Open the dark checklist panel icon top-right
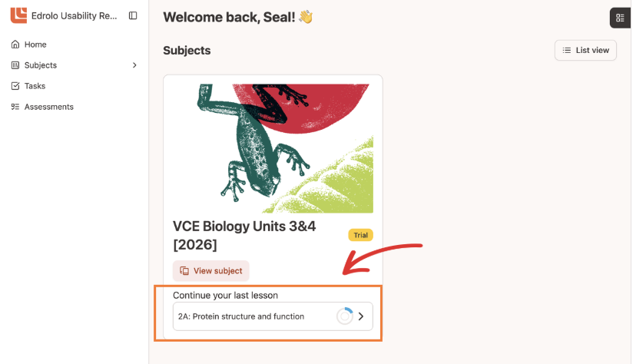This screenshot has height=364, width=636. point(620,18)
